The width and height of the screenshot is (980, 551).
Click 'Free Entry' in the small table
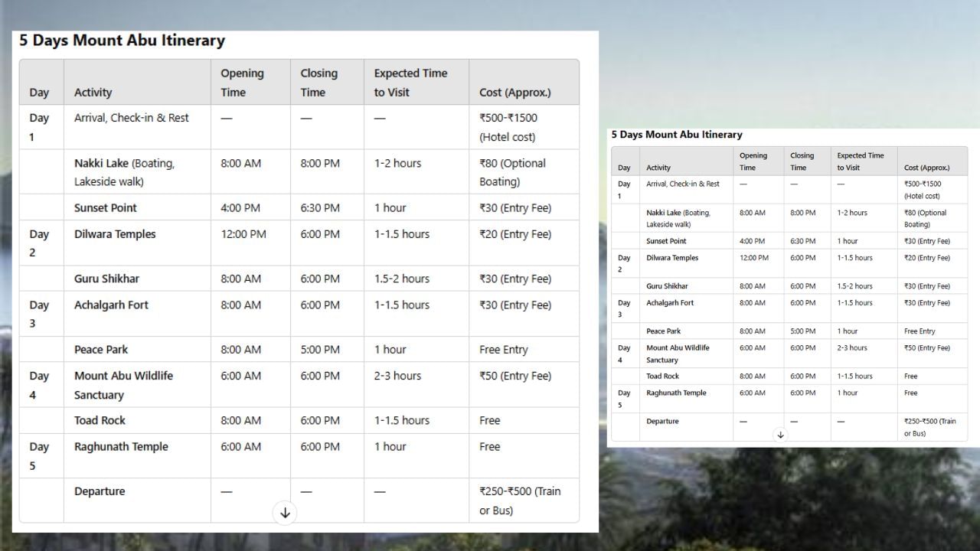920,331
